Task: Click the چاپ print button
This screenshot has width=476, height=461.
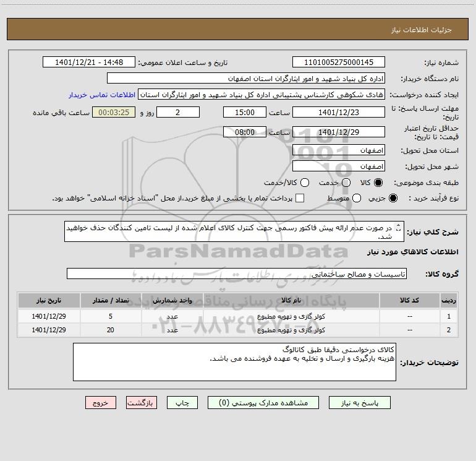Action: pos(182,403)
